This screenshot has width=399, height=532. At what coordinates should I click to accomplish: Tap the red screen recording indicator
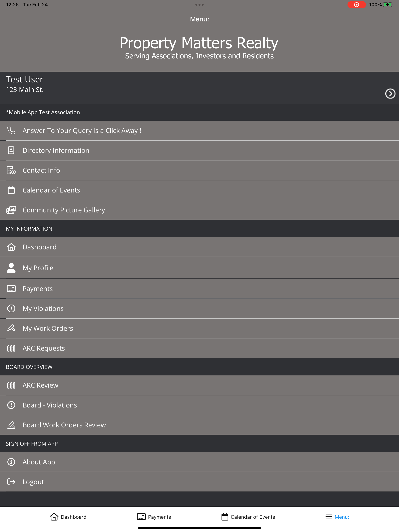[x=356, y=4]
